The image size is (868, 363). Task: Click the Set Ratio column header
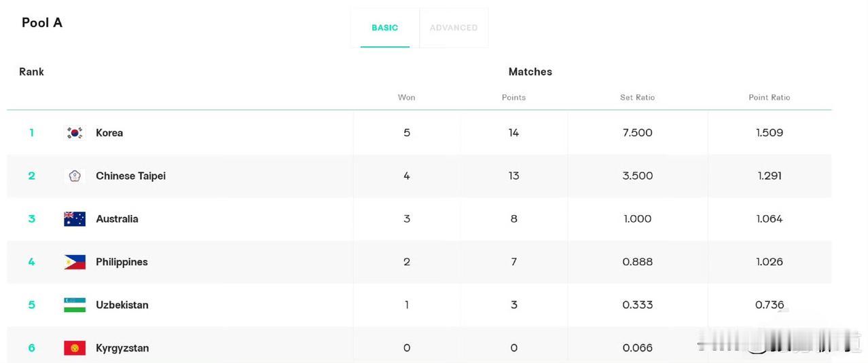[x=637, y=97]
